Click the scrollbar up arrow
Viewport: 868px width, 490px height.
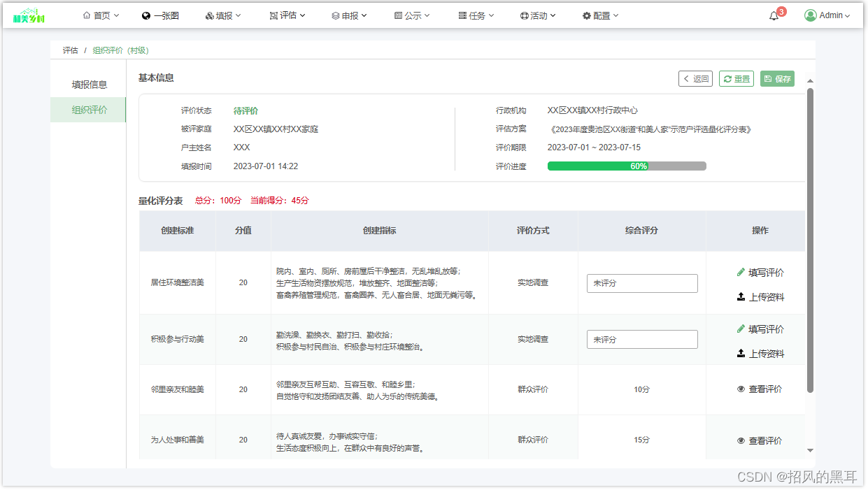(x=811, y=81)
